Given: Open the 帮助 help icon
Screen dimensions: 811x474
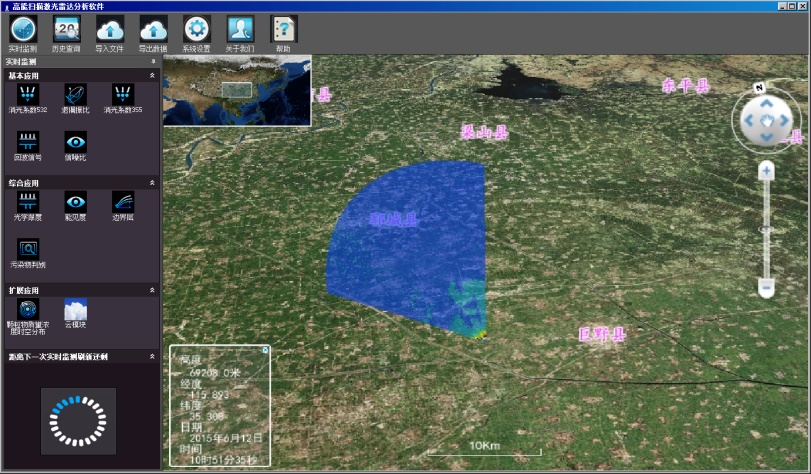Looking at the screenshot, I should coord(283,30).
